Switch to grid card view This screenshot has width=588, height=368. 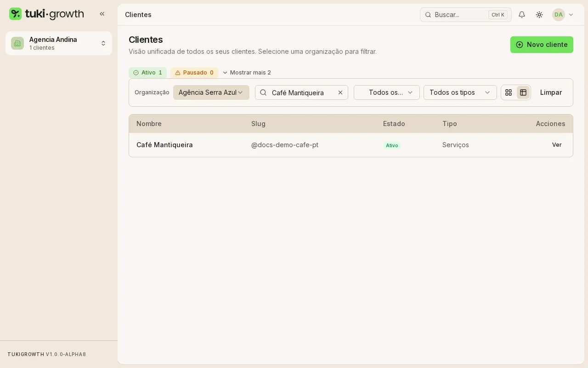[x=509, y=92]
